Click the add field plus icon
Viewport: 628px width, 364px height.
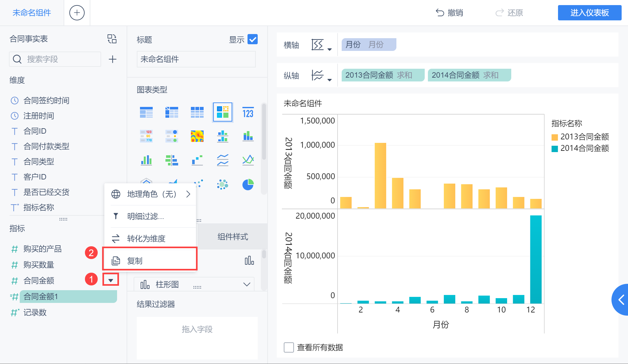click(113, 59)
